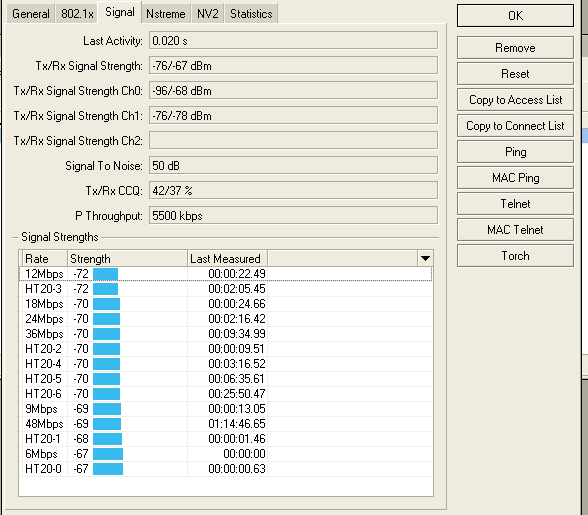Click Copy to Connect List
Screen dimensions: 588x515
point(515,126)
